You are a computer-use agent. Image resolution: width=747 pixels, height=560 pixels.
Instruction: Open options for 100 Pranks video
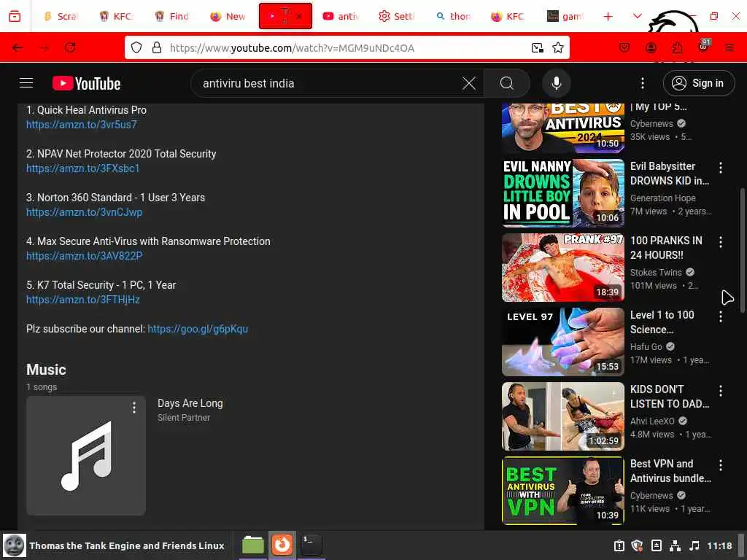(720, 242)
